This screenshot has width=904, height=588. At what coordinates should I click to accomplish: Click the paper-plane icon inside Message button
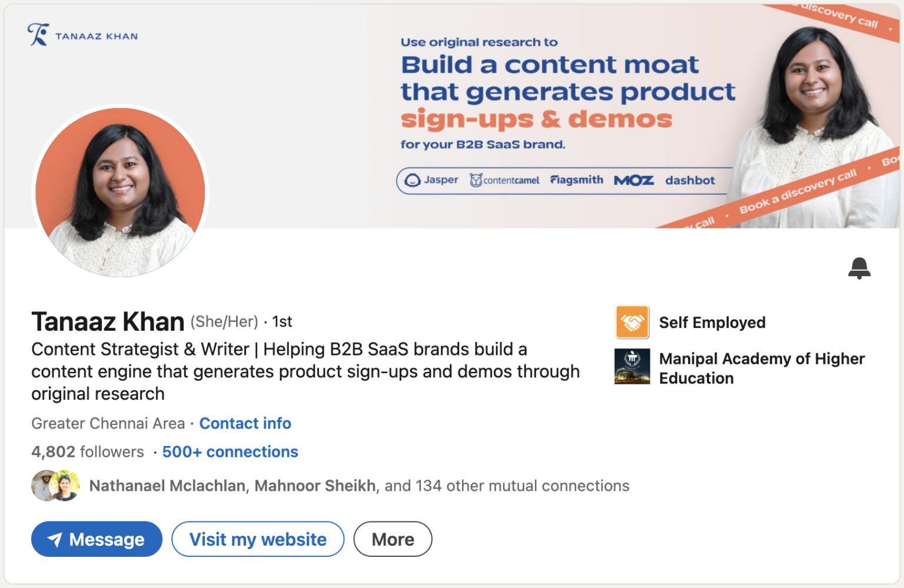click(x=55, y=539)
